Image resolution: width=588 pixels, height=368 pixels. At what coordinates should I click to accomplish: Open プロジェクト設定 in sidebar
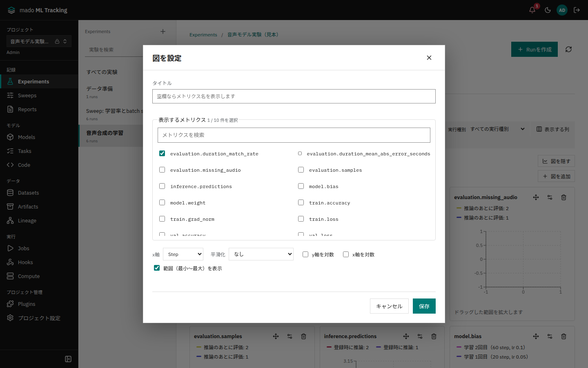click(39, 318)
